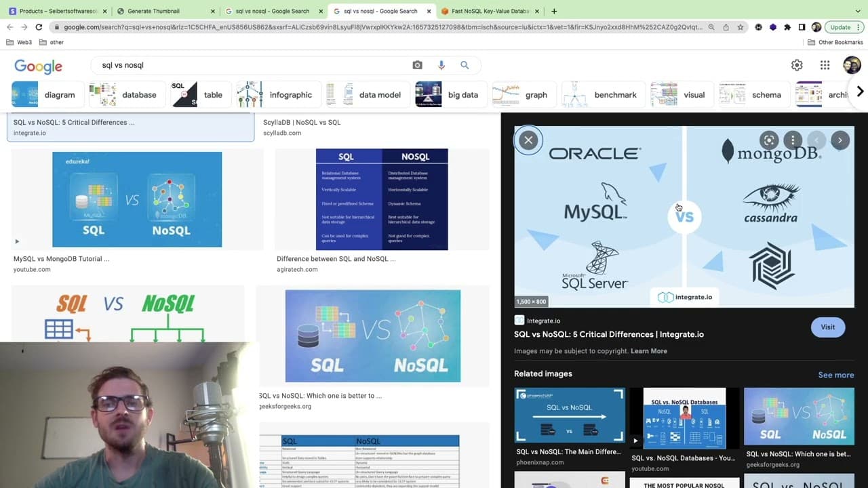This screenshot has width=868, height=488.
Task: Close the Fast NoSQL Key-Value tab
Action: pyautogui.click(x=536, y=11)
